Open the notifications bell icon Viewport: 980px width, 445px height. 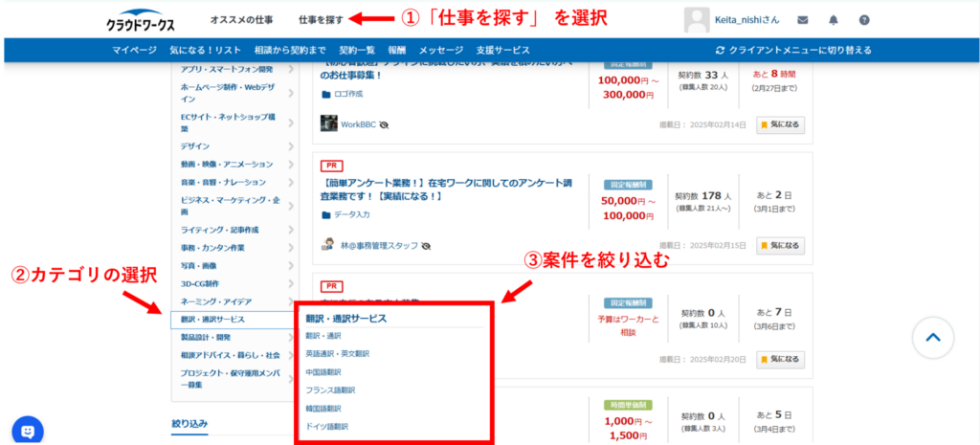tap(834, 20)
